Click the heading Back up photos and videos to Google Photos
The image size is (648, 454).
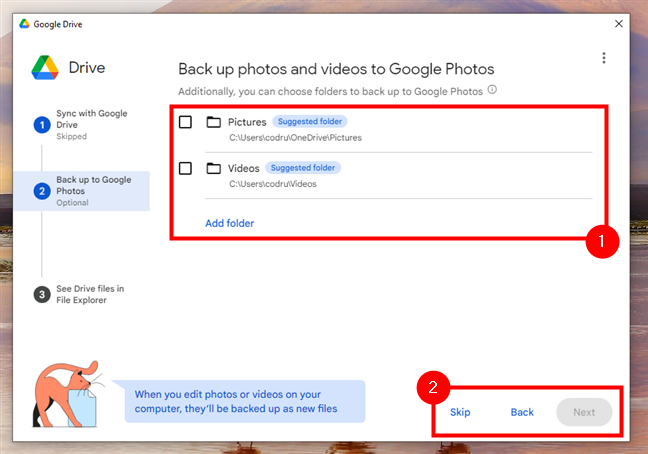(336, 69)
